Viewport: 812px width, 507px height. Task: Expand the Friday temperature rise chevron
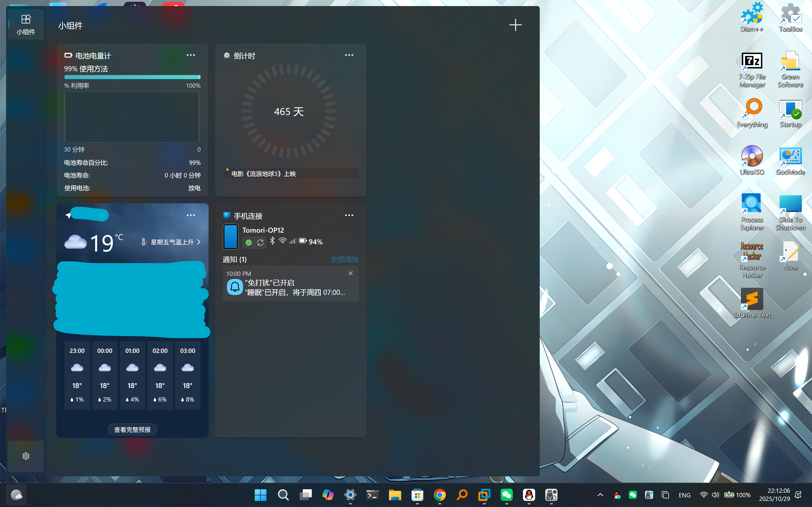pyautogui.click(x=199, y=242)
